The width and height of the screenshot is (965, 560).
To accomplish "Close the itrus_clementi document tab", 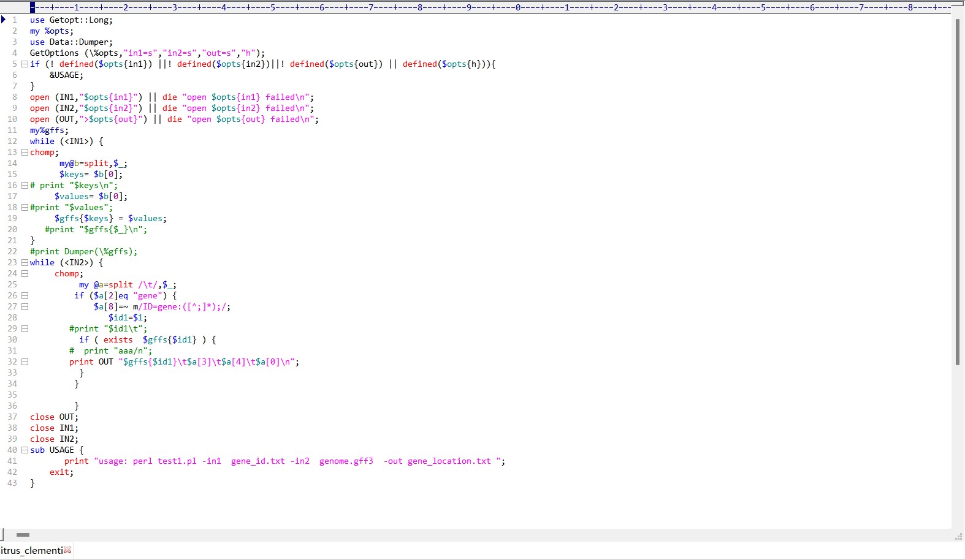I will point(67,550).
